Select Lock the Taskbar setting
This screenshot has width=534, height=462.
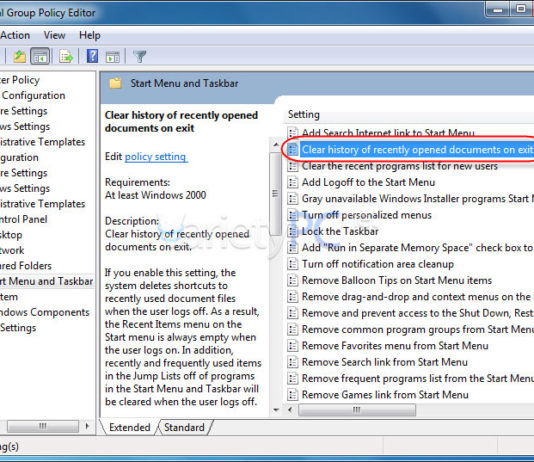pos(340,232)
